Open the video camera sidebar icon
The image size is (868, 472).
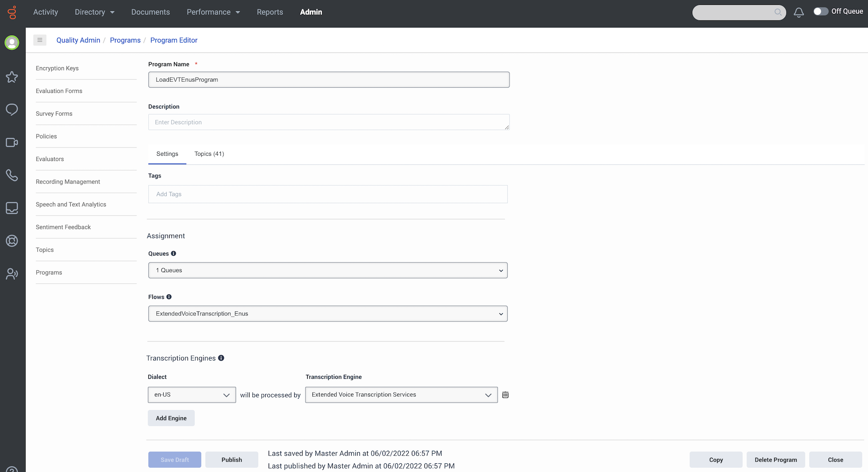click(12, 142)
